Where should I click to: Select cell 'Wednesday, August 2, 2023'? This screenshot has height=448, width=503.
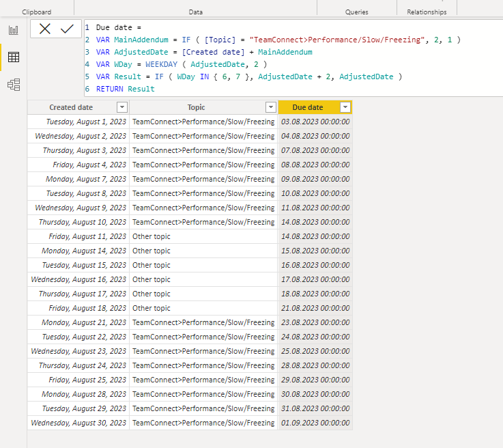pyautogui.click(x=78, y=136)
